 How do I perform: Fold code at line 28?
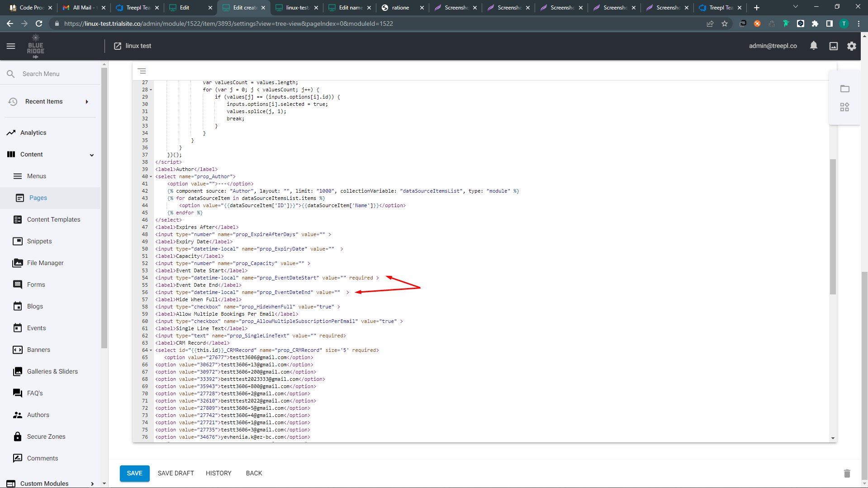pos(151,90)
